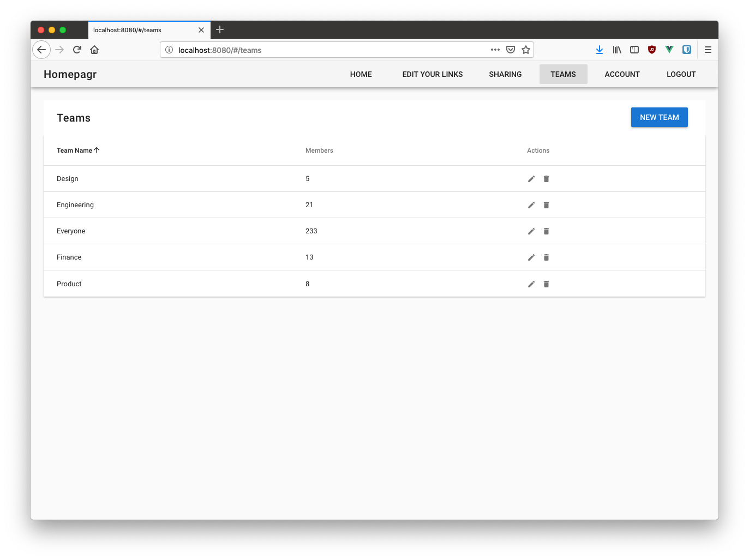The height and width of the screenshot is (560, 749).
Task: Open the Bitwarden extension
Action: (687, 50)
